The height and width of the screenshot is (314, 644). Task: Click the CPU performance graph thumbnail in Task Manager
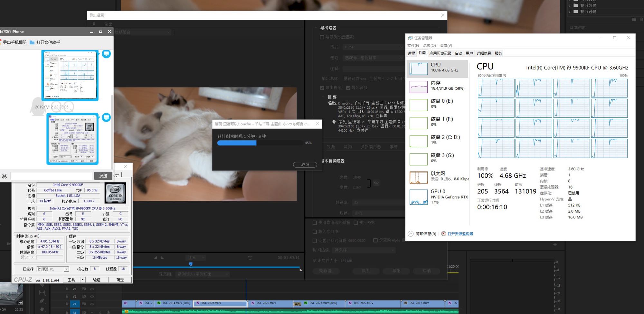(x=418, y=69)
